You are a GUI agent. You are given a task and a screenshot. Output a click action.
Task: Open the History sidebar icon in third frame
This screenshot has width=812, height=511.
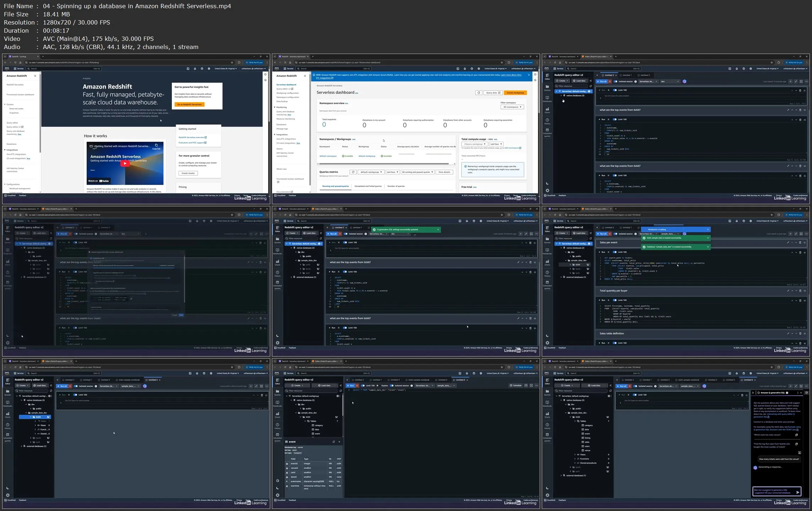[x=547, y=121]
